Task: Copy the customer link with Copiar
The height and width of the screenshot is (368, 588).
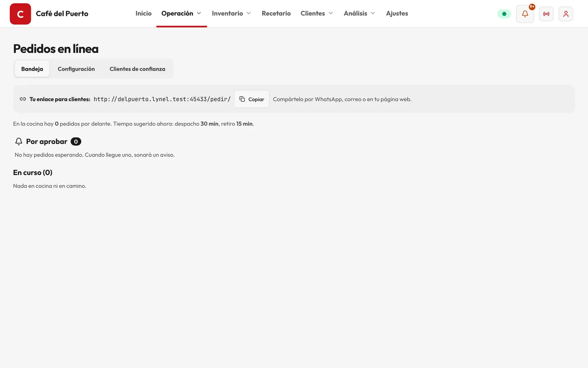Action: tap(252, 99)
